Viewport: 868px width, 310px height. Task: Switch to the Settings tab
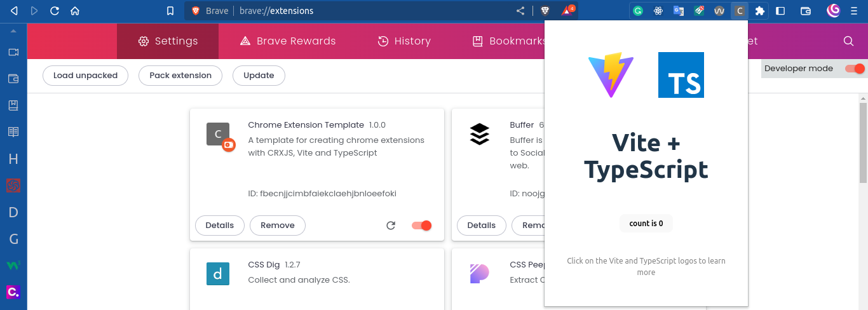coord(168,41)
